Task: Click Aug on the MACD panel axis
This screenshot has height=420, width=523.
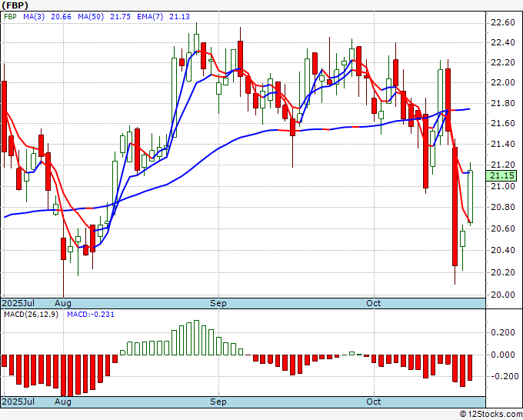Action: (63, 402)
